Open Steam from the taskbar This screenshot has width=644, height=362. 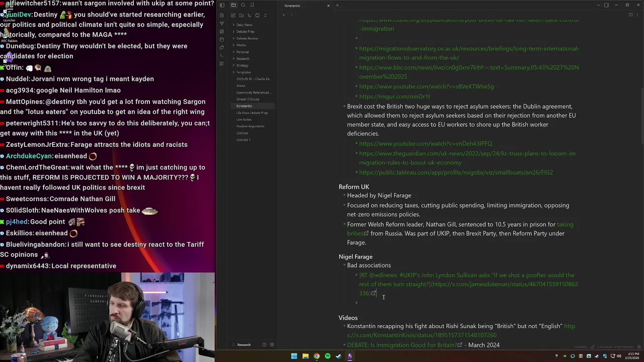click(x=339, y=356)
